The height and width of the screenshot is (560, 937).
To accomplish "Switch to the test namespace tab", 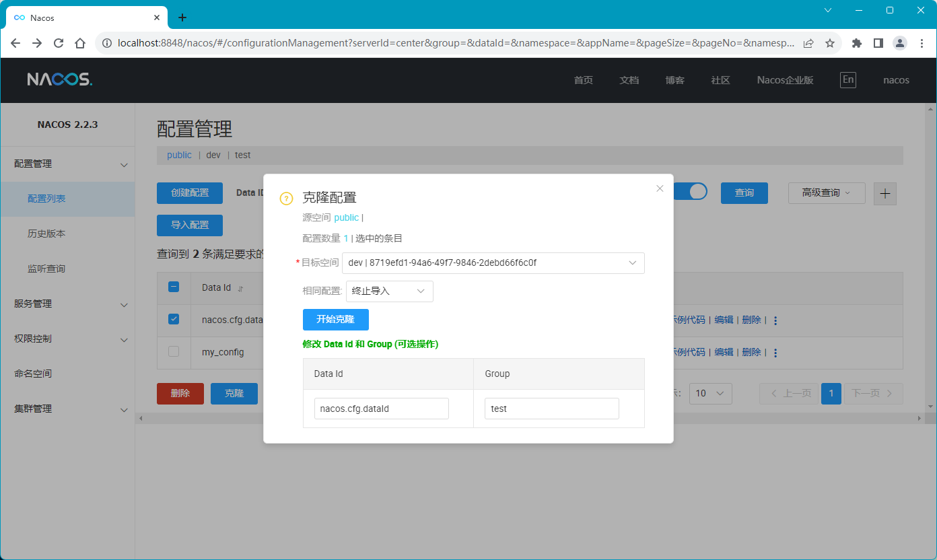I will coord(243,155).
